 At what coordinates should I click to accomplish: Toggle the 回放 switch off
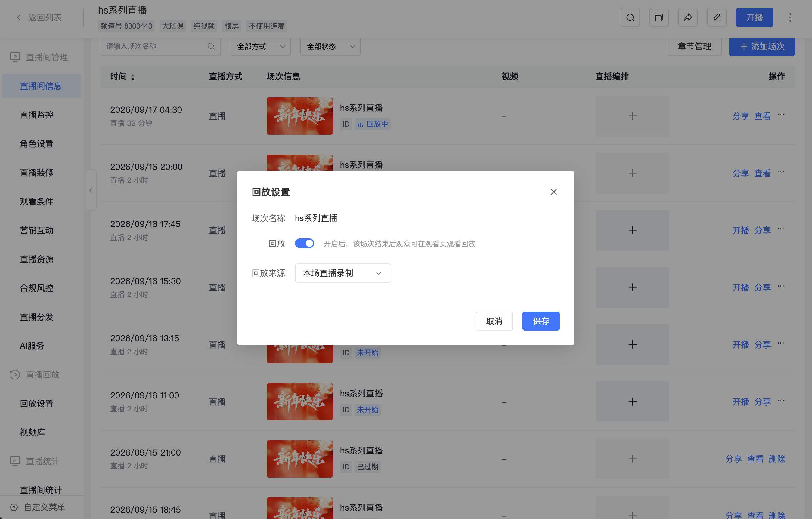pyautogui.click(x=305, y=243)
